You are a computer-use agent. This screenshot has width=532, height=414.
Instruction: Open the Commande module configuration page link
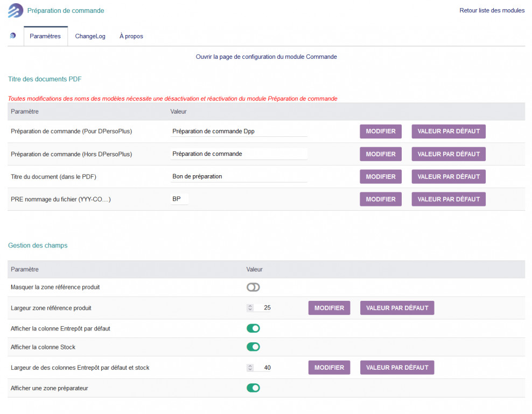coord(266,57)
